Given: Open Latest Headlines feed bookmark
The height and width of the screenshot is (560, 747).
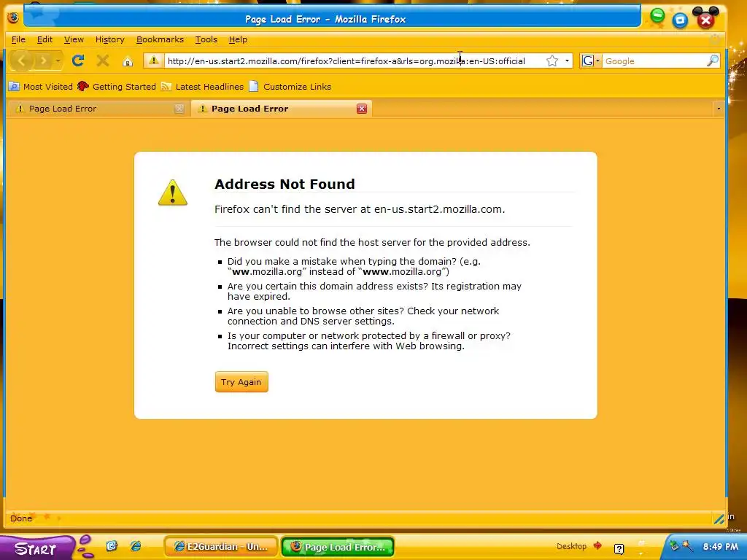Looking at the screenshot, I should [x=202, y=87].
